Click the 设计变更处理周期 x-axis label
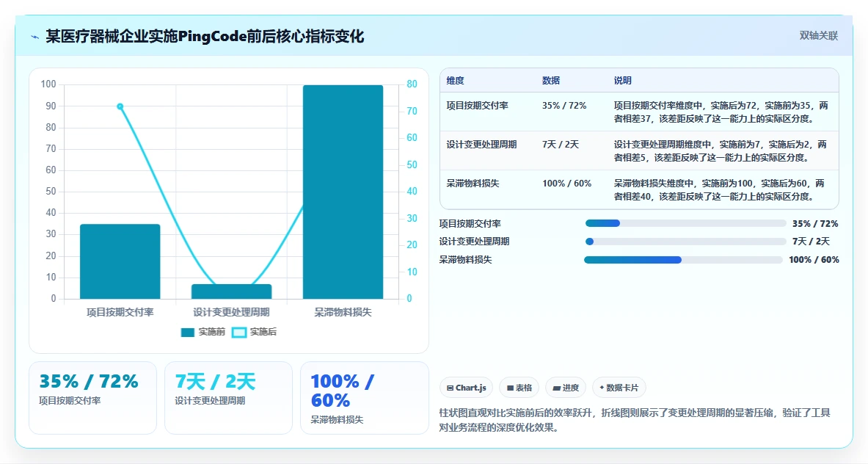This screenshot has height=464, width=868. tap(231, 312)
